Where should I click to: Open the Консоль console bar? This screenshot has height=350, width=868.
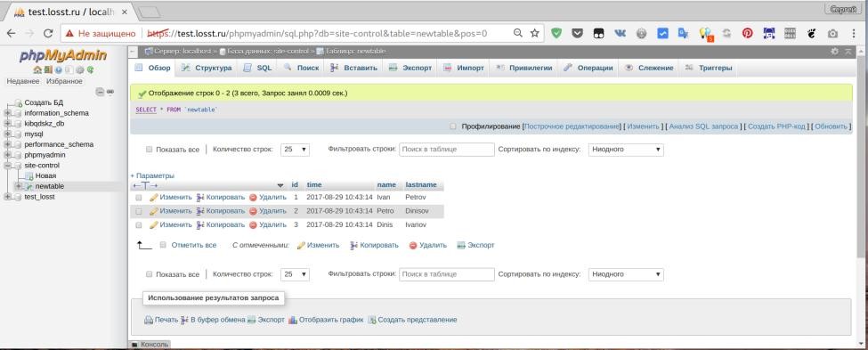[150, 345]
